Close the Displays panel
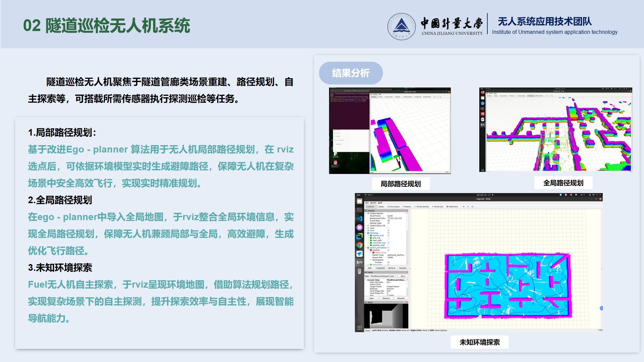The image size is (644, 362). [x=407, y=210]
